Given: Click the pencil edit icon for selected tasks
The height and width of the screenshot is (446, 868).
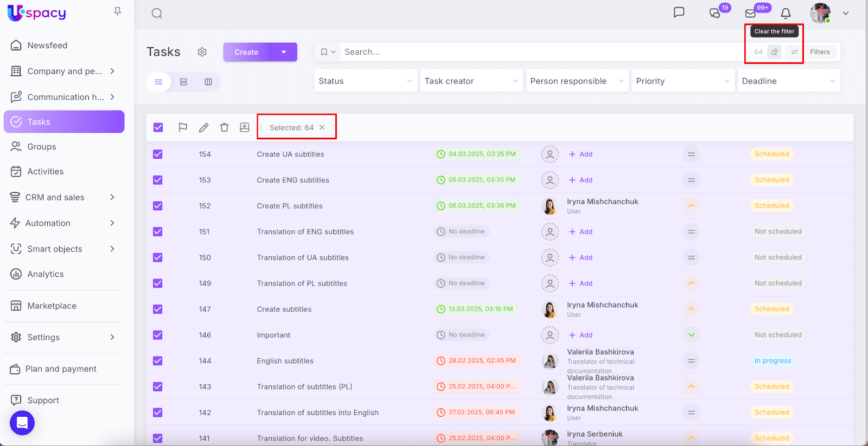Looking at the screenshot, I should click(203, 127).
